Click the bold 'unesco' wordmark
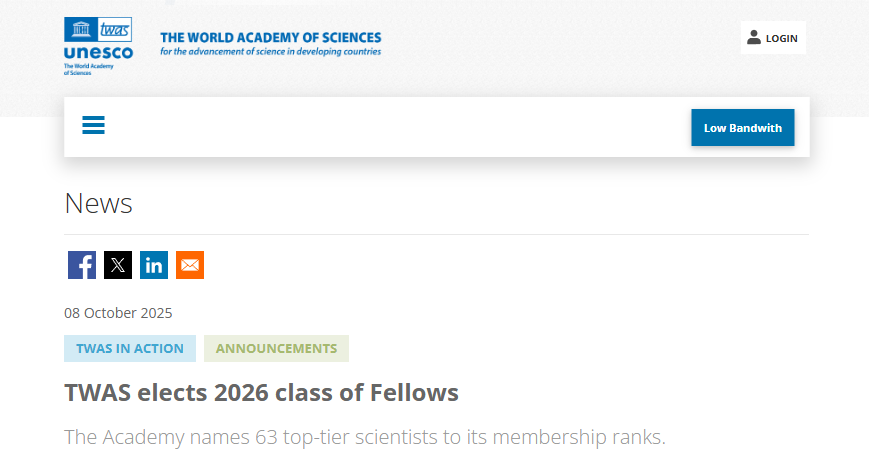The width and height of the screenshot is (869, 468). [98, 53]
